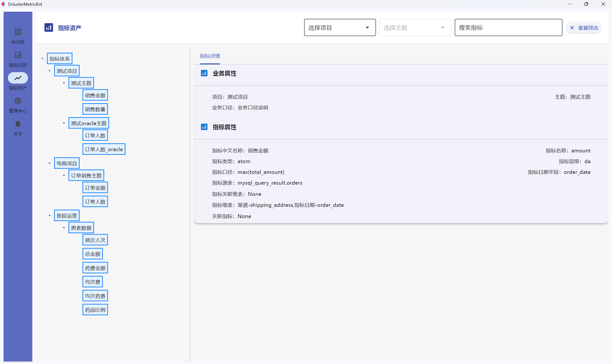Open 管理中心 gear icon
The image size is (612, 364).
click(18, 101)
